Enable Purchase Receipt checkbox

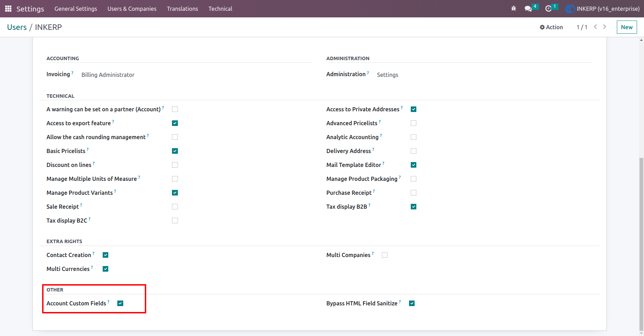[x=414, y=193]
